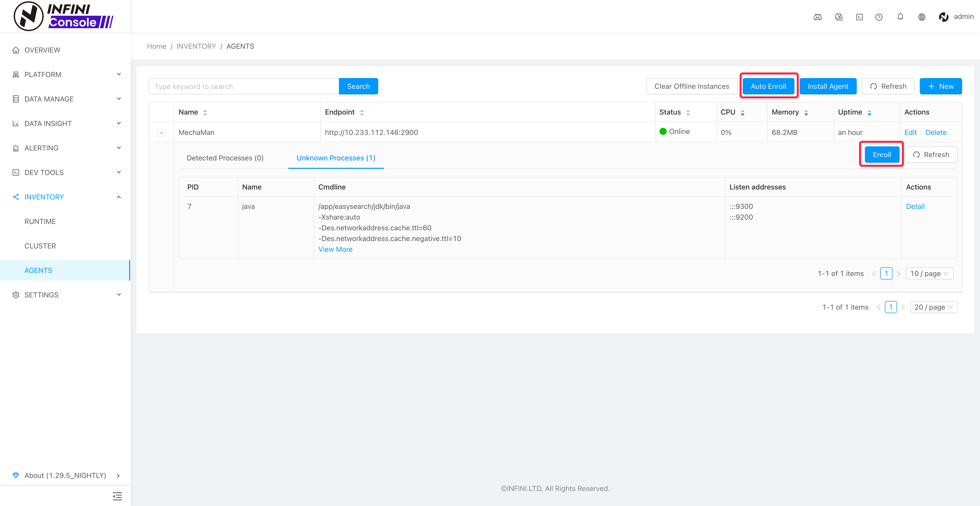Image resolution: width=980 pixels, height=506 pixels.
Task: Open the terminal console icon in header
Action: click(859, 17)
